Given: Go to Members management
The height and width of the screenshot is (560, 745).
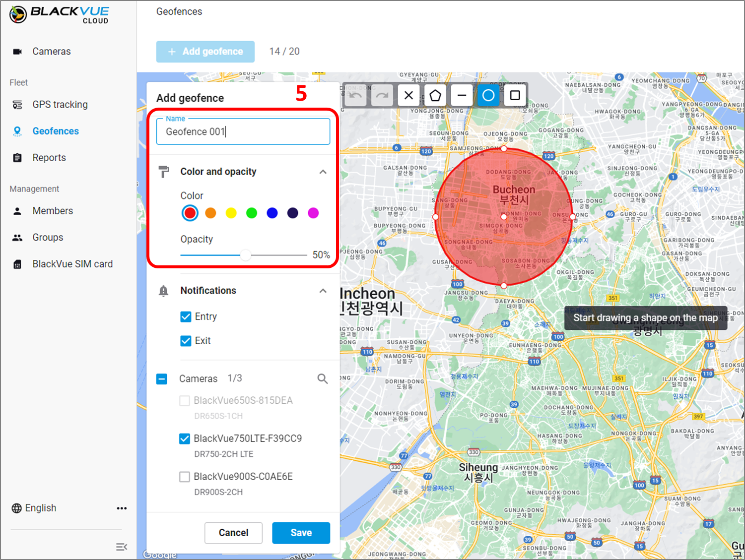Looking at the screenshot, I should coord(53,211).
